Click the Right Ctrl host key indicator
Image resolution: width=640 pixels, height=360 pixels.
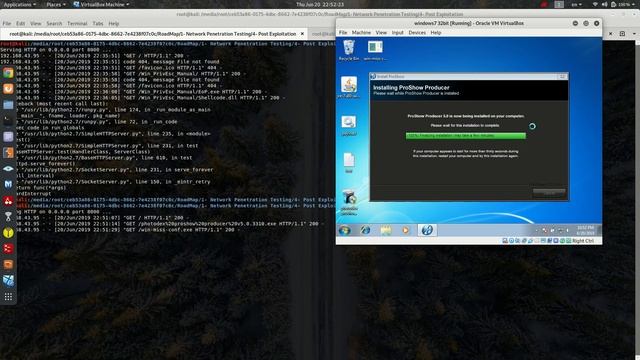point(582,241)
